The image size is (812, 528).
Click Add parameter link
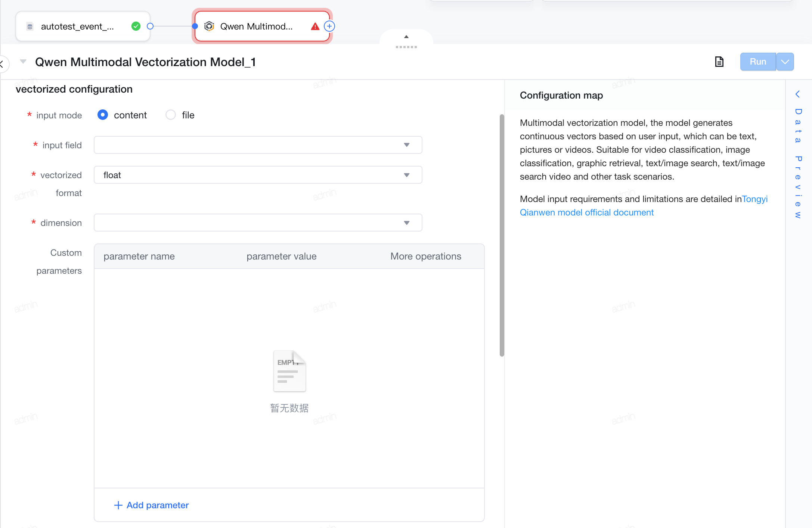[x=151, y=505]
